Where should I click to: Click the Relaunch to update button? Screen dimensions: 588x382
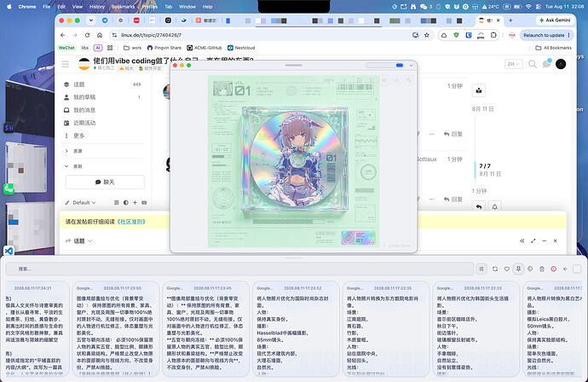[546, 35]
